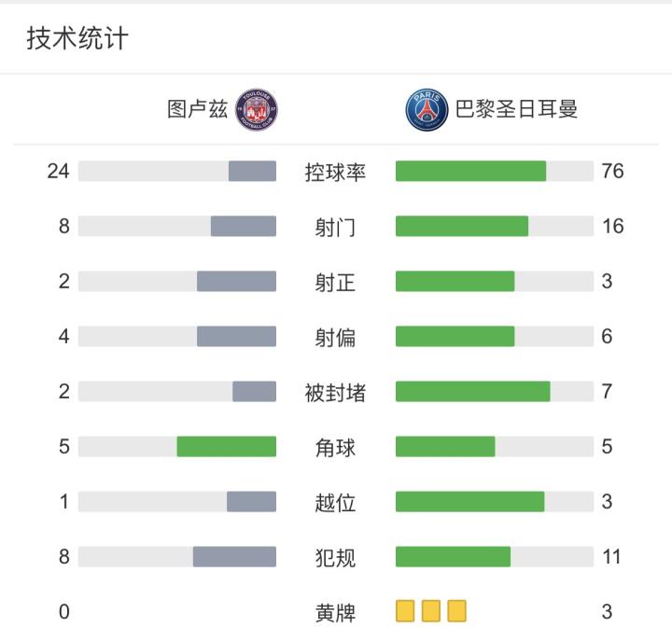Click the Toulouse club crest

coord(258,110)
